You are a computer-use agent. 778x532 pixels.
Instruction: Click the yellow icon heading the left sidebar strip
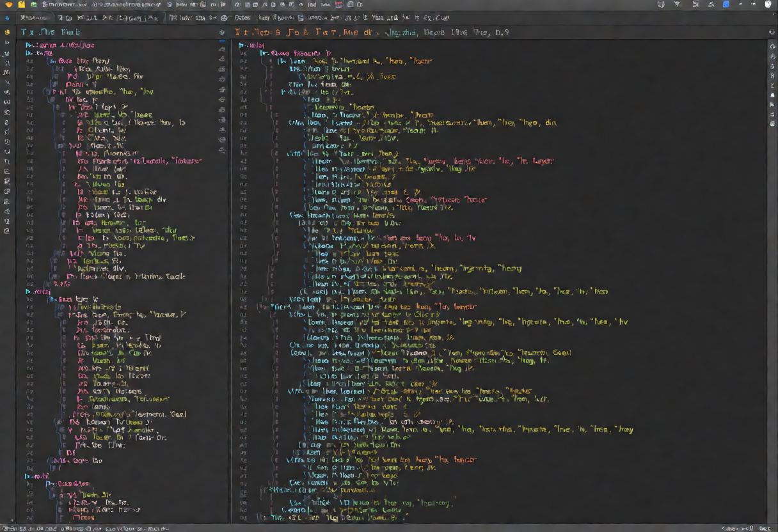(7, 32)
